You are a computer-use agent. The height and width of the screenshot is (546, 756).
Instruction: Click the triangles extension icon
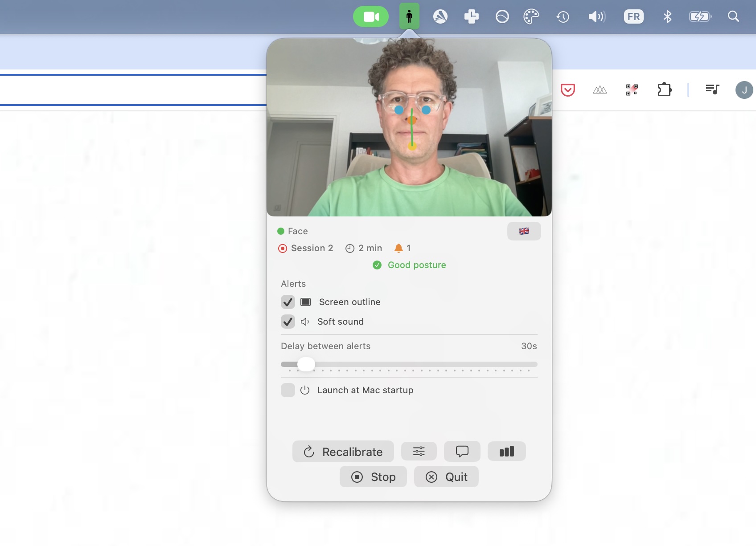(x=600, y=90)
